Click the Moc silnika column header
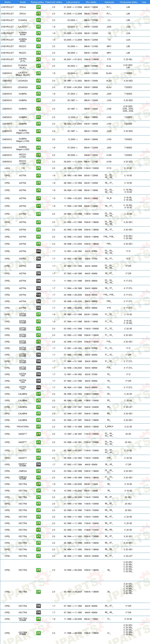This screenshot has width=150, height=644. point(91,2)
